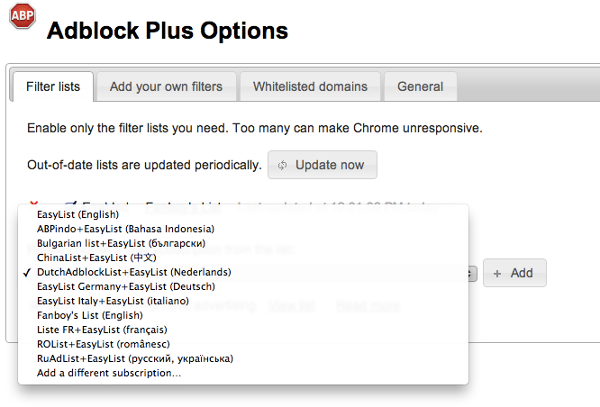Go to the General tab
This screenshot has width=600, height=407.
[420, 86]
